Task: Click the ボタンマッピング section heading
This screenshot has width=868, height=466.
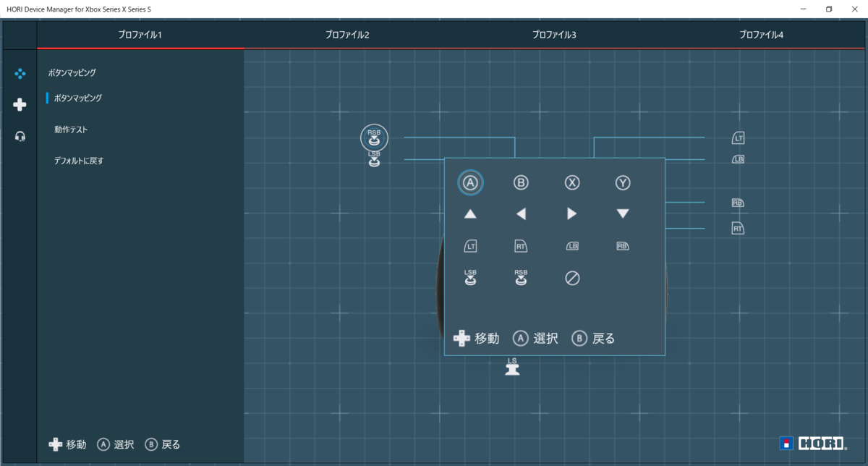Action: pyautogui.click(x=72, y=72)
